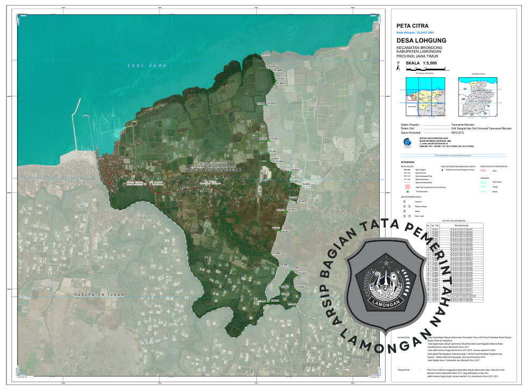
Task: Click the Garis Pantai blue legend swatch
Action: [x=484, y=183]
